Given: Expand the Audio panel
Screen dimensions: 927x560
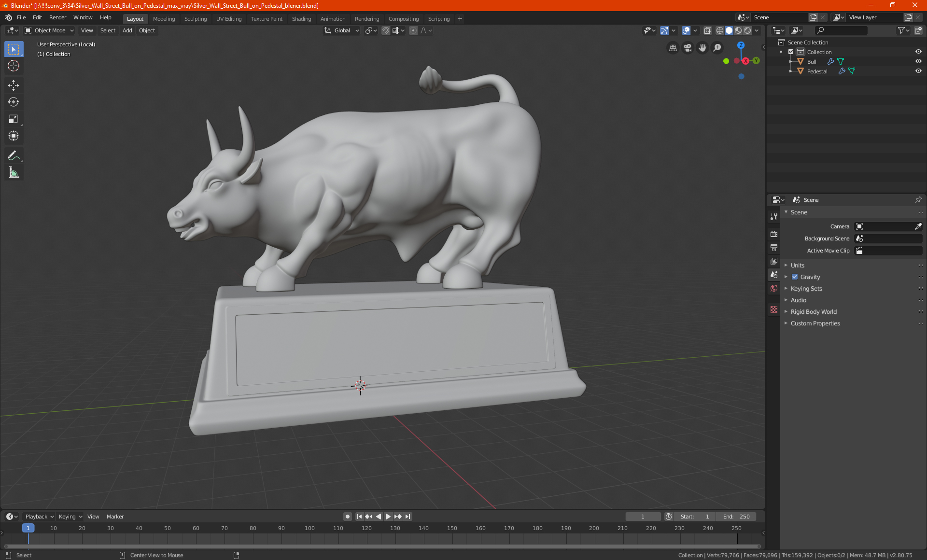Looking at the screenshot, I should (798, 300).
